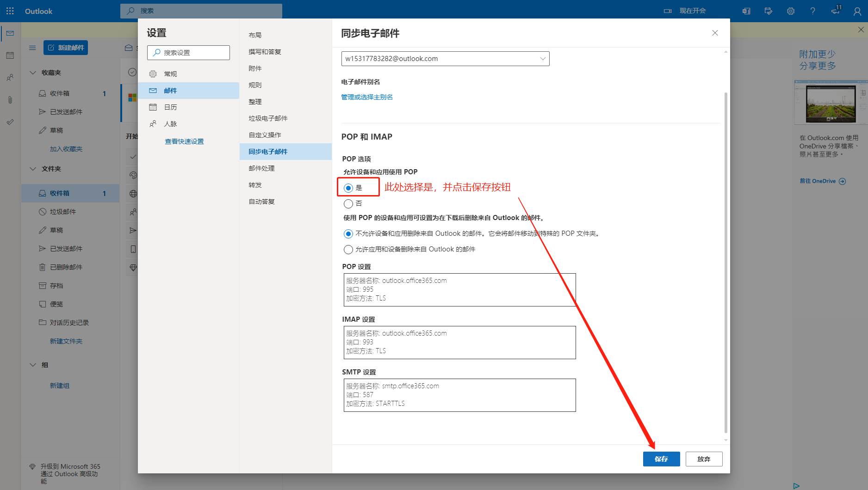Open the 管理或选择主别名 link
This screenshot has height=490, width=868.
click(x=367, y=97)
